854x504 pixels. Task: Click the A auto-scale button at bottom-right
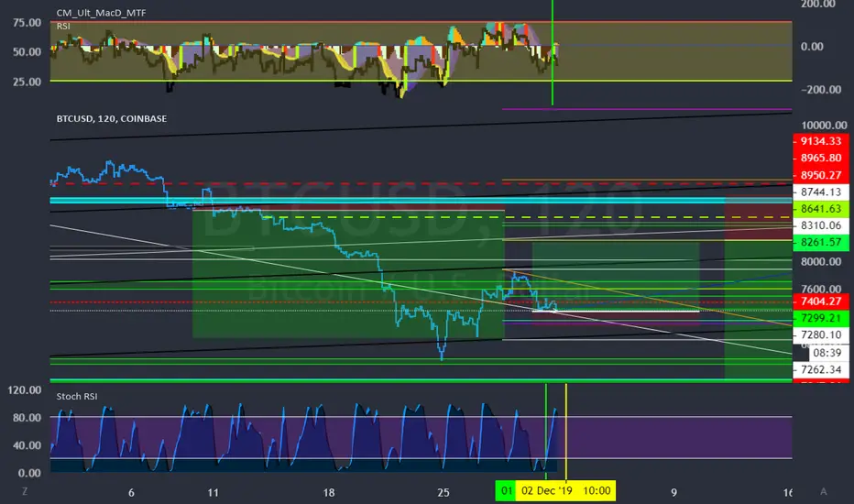(824, 491)
